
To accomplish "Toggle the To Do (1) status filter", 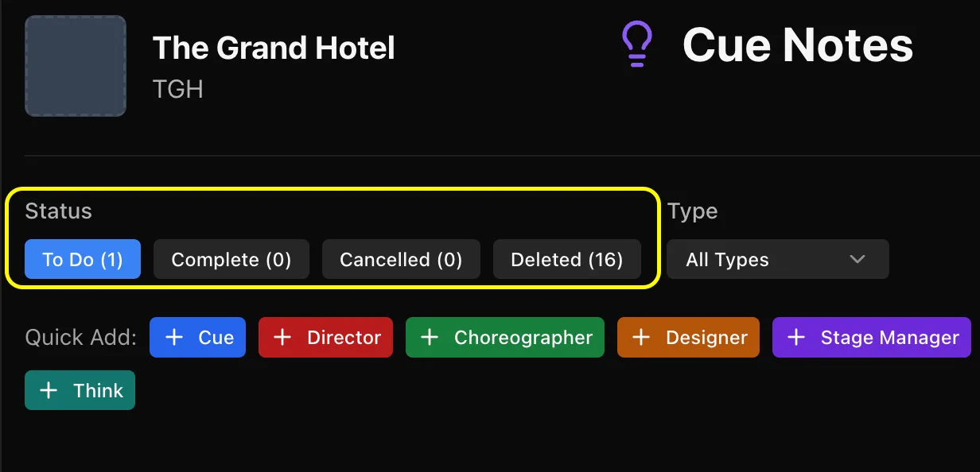I will 83,259.
